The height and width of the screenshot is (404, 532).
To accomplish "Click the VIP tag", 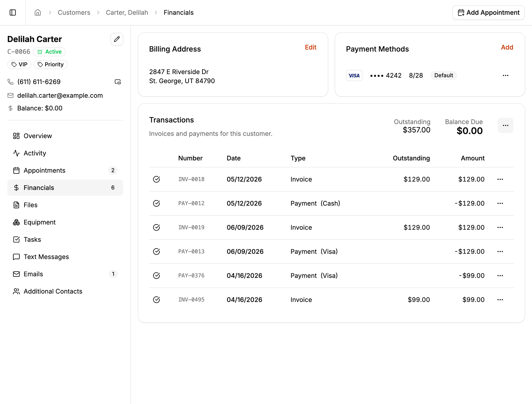I will (20, 65).
